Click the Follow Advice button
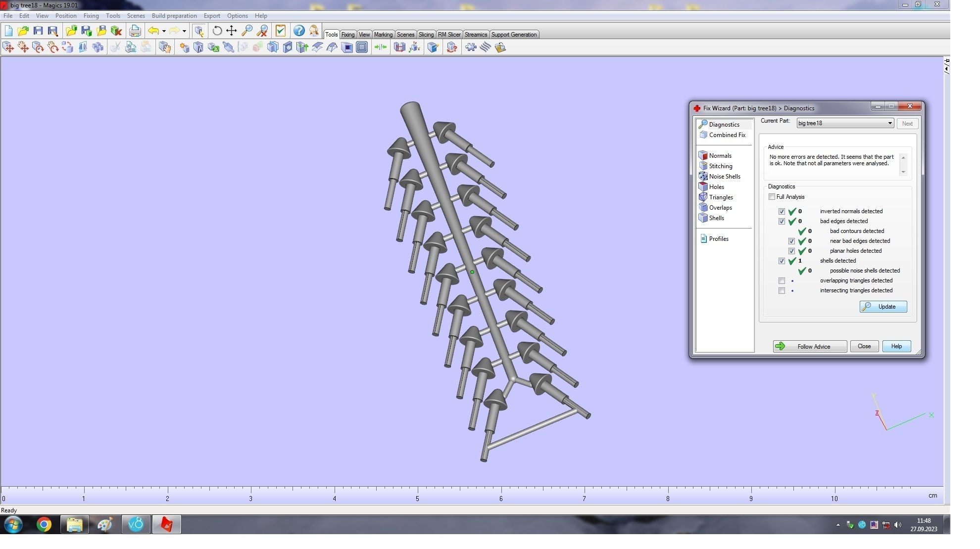Image resolution: width=980 pixels, height=549 pixels. tap(810, 347)
